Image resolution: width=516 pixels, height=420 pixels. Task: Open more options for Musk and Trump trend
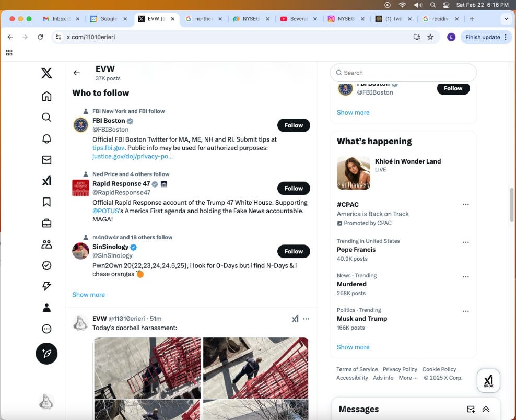[x=466, y=311]
